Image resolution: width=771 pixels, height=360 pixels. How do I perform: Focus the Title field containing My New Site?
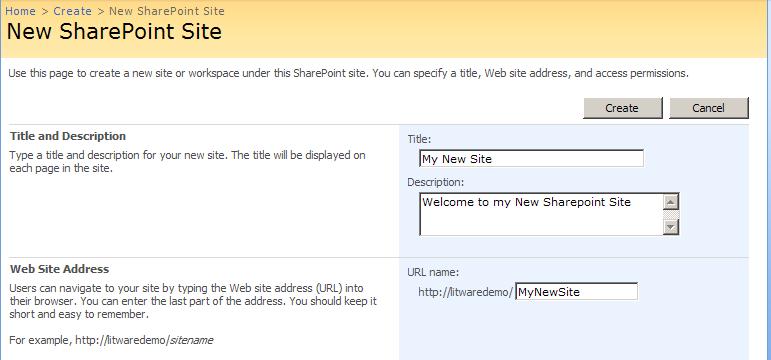coord(532,159)
